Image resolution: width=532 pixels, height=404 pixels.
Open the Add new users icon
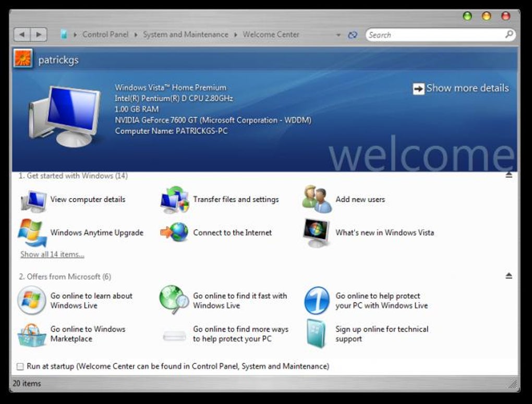click(x=317, y=199)
